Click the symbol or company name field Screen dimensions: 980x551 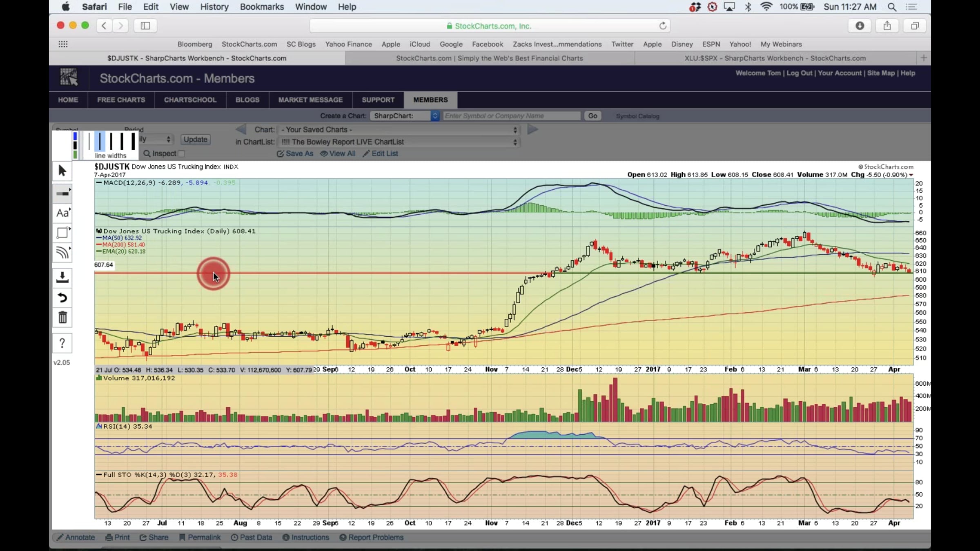click(x=512, y=116)
